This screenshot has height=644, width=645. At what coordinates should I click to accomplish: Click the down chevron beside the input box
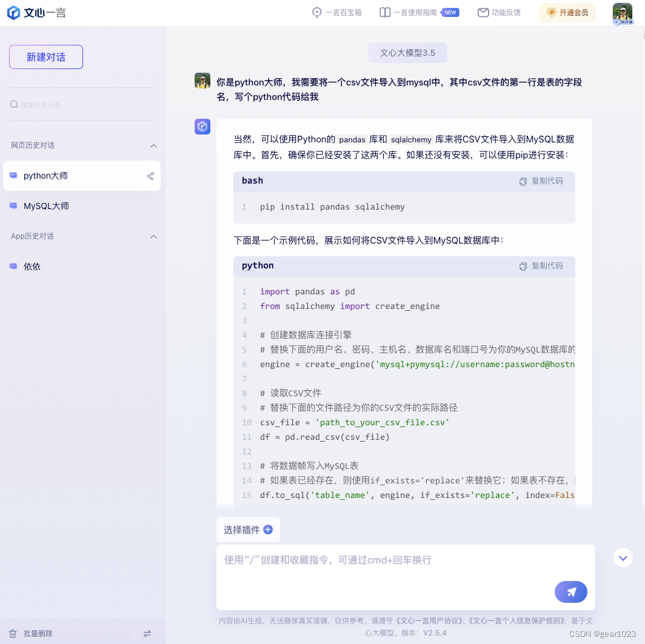pyautogui.click(x=623, y=557)
